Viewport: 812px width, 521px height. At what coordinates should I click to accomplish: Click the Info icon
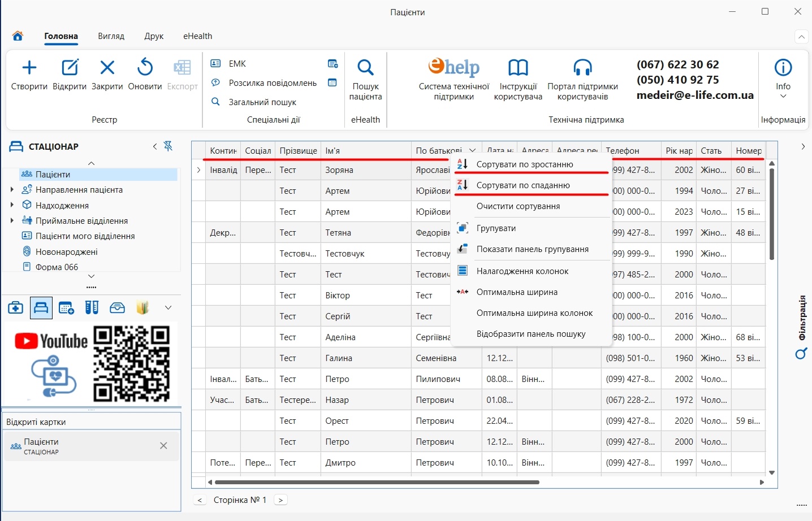click(x=783, y=68)
